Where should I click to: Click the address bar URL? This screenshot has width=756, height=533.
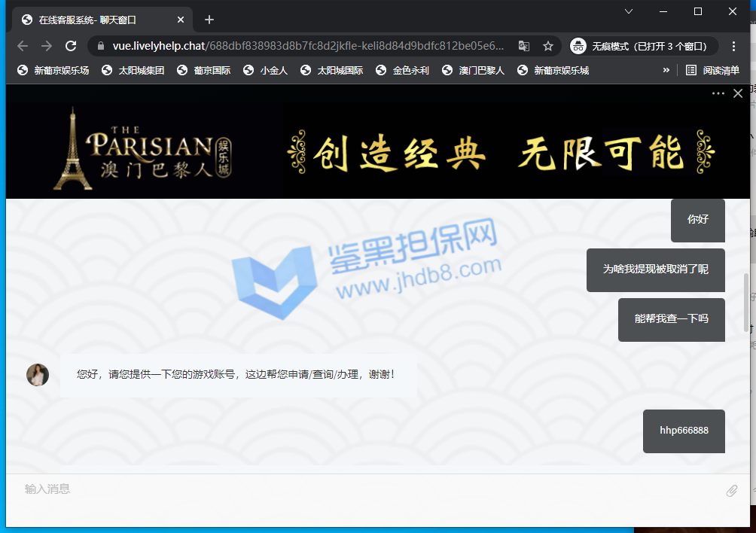(309, 46)
